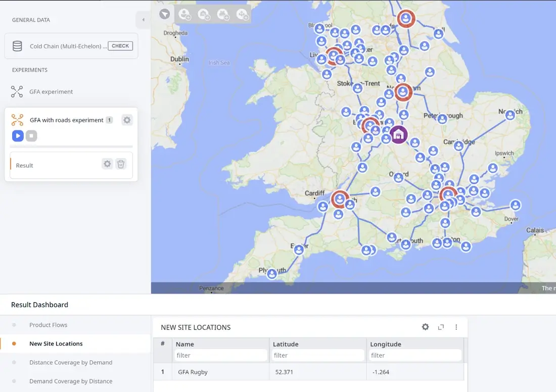
Task: Collapse the left sidebar panel
Action: 143,20
